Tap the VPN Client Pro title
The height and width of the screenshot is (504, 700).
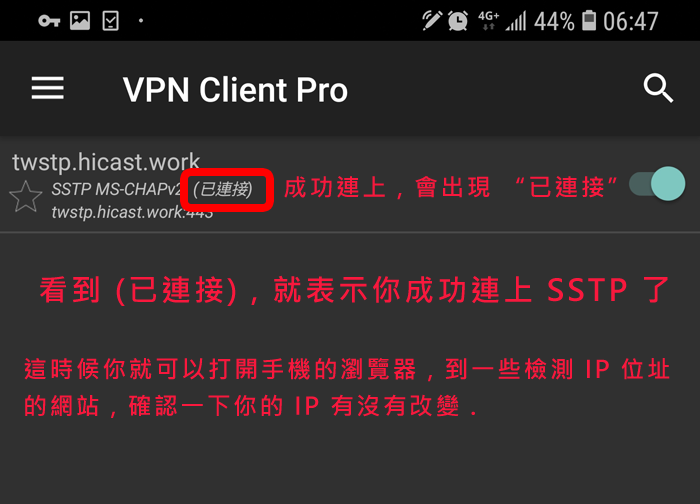[235, 90]
